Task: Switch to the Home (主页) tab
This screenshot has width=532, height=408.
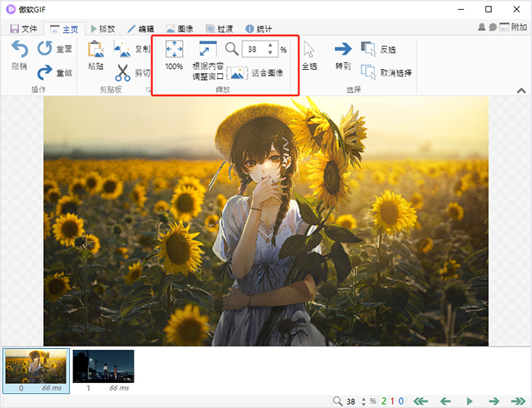Action: pyautogui.click(x=64, y=29)
